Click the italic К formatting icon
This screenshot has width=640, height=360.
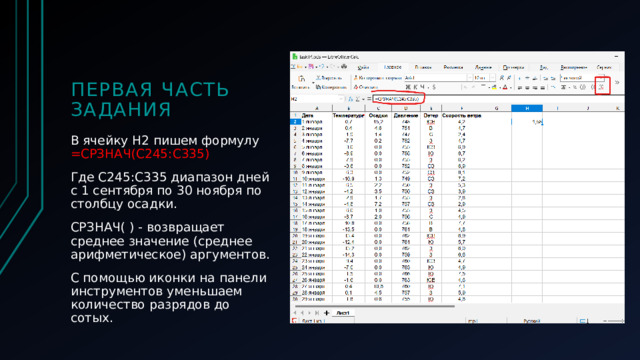point(416,87)
